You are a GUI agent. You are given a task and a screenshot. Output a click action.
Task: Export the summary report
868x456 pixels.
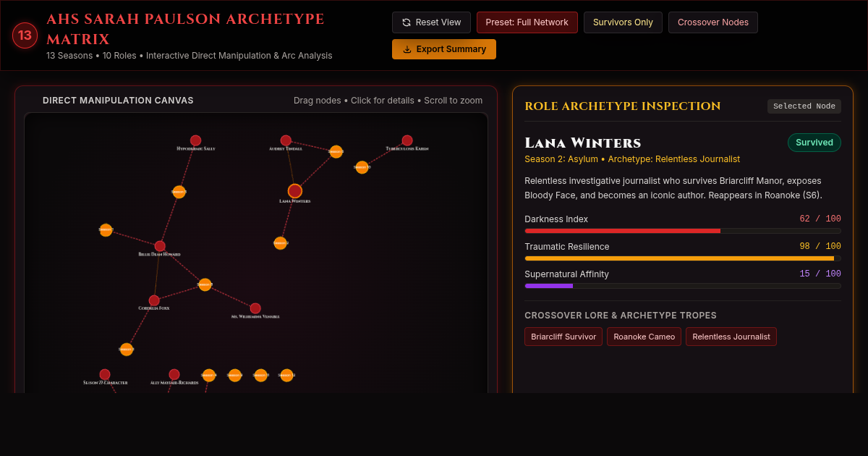(444, 49)
